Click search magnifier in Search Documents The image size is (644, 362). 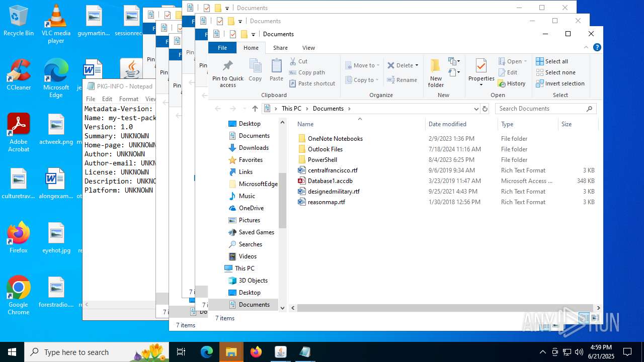589,109
